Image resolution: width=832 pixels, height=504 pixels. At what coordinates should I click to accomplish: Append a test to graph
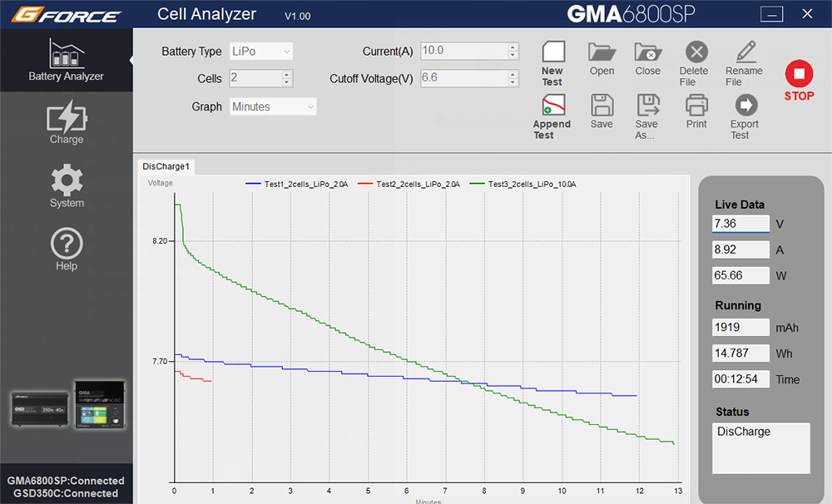pos(552,116)
